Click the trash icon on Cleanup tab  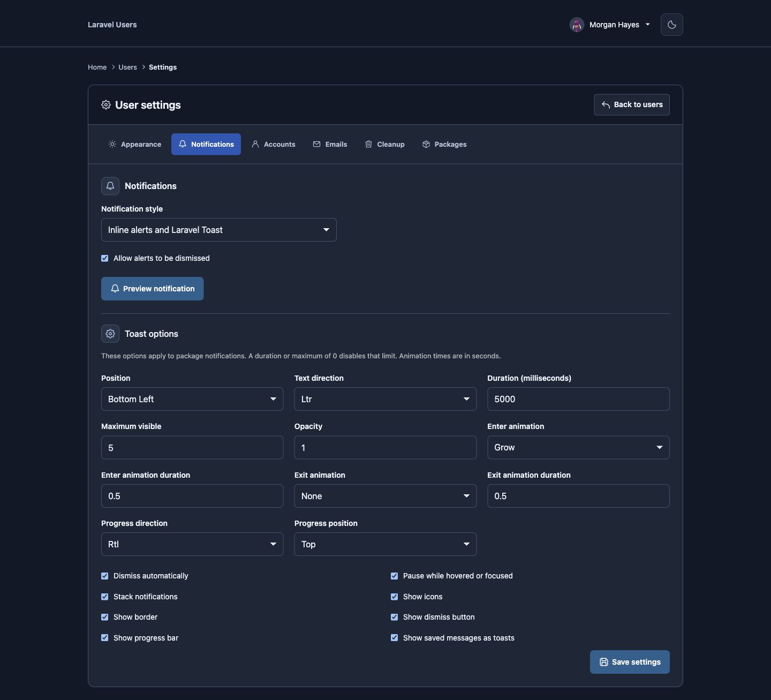(x=368, y=144)
